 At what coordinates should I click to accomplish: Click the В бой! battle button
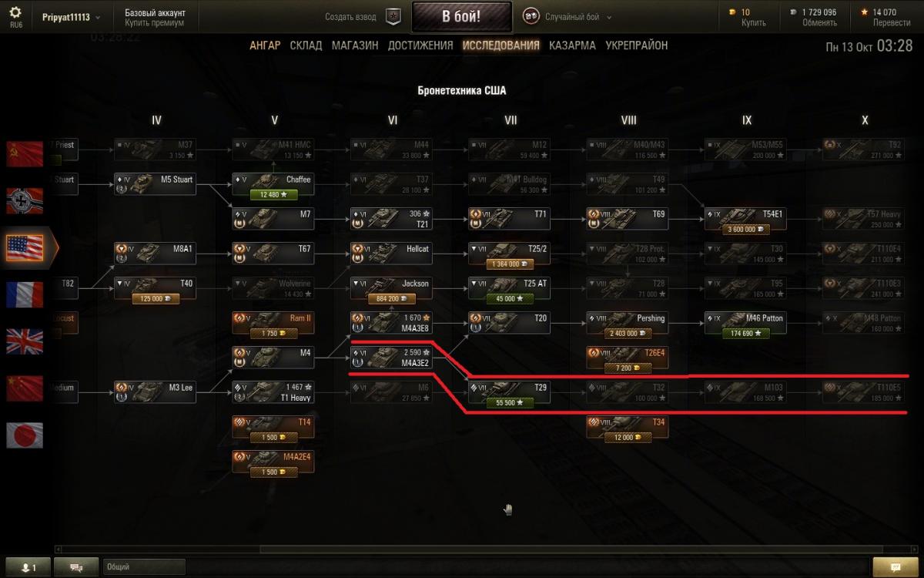pos(462,17)
